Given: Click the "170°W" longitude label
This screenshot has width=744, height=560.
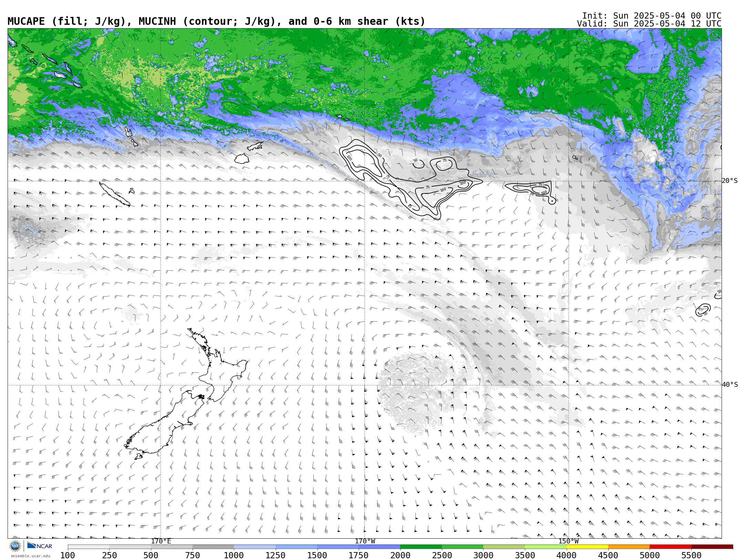Looking at the screenshot, I should pos(365,541).
